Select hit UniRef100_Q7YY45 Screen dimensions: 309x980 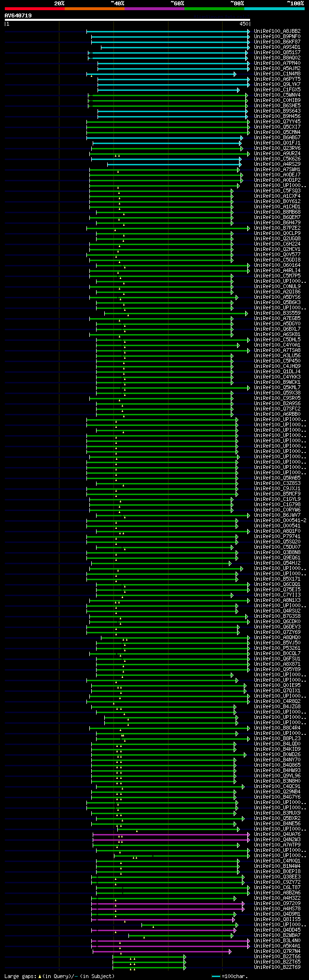277,121
